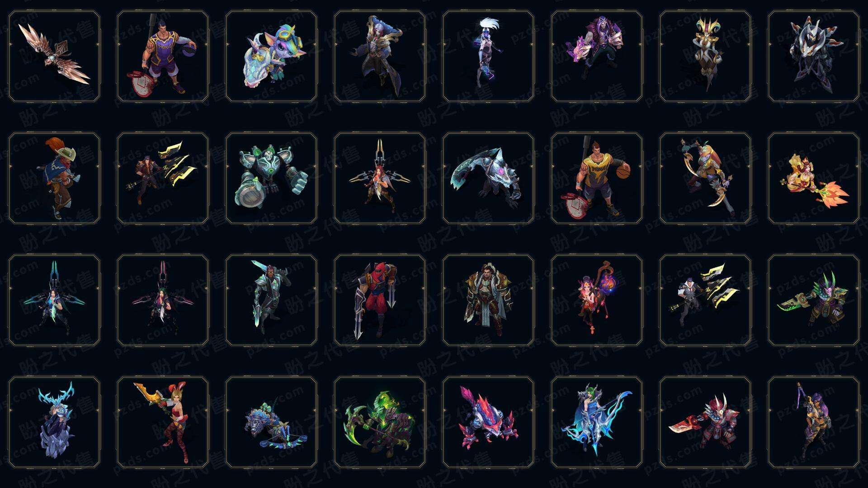Select the red bunny-ears sword fighter skin
The height and width of the screenshot is (488, 868).
click(163, 422)
